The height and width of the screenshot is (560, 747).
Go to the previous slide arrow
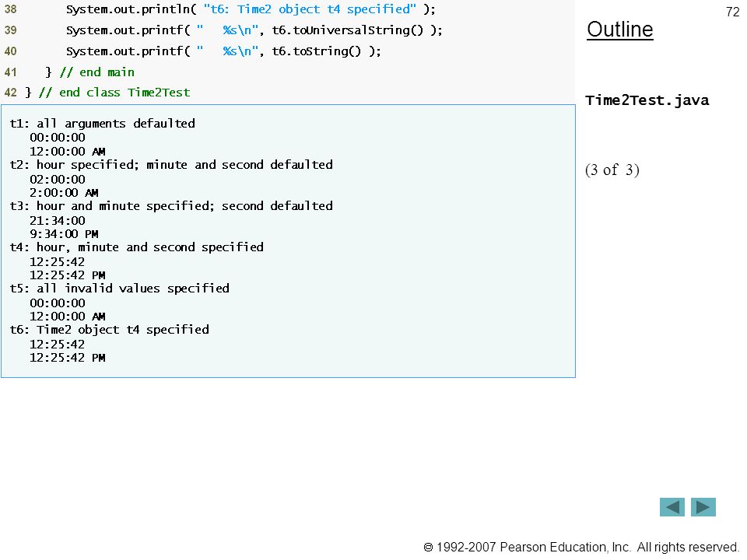(672, 507)
